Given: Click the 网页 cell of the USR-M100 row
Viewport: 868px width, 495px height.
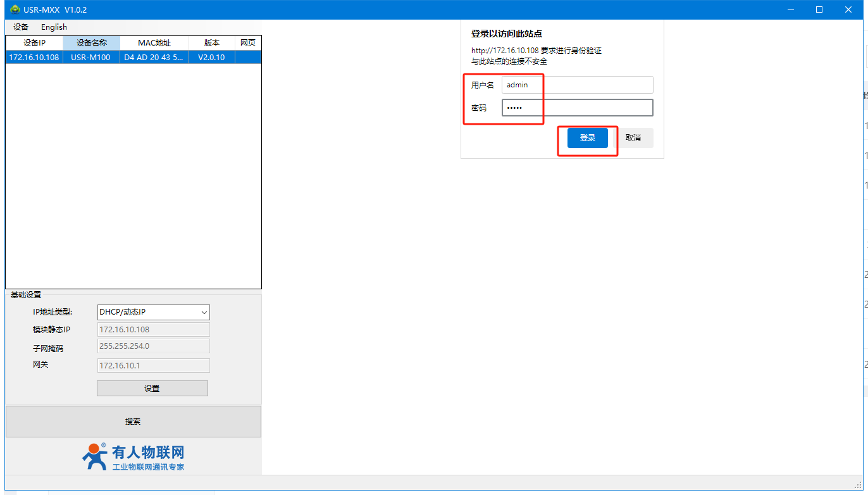Looking at the screenshot, I should tap(247, 58).
